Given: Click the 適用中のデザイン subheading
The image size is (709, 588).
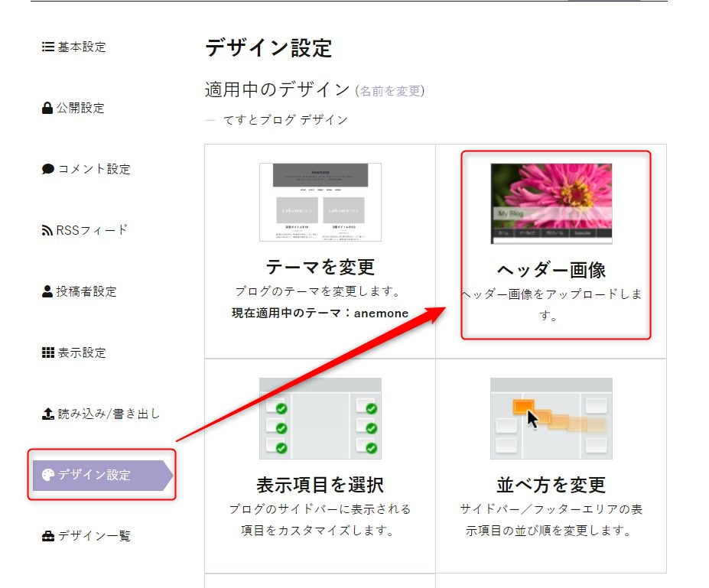Looking at the screenshot, I should click(x=278, y=89).
